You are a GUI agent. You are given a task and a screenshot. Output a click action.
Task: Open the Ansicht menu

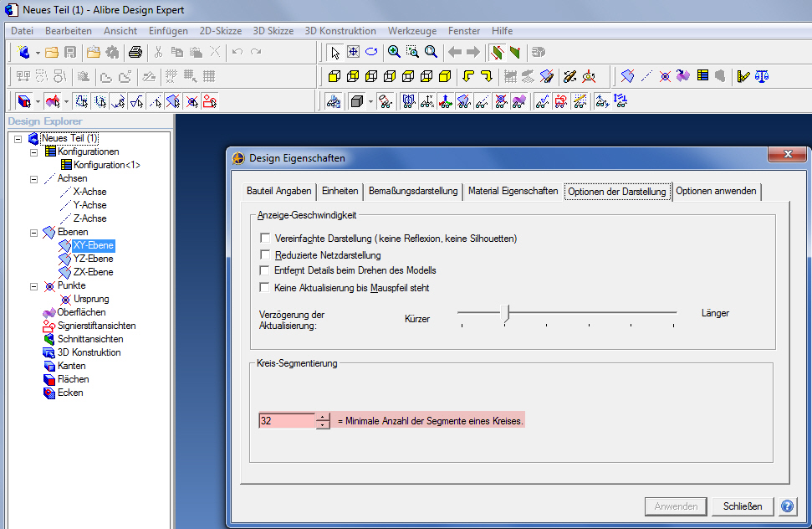120,31
